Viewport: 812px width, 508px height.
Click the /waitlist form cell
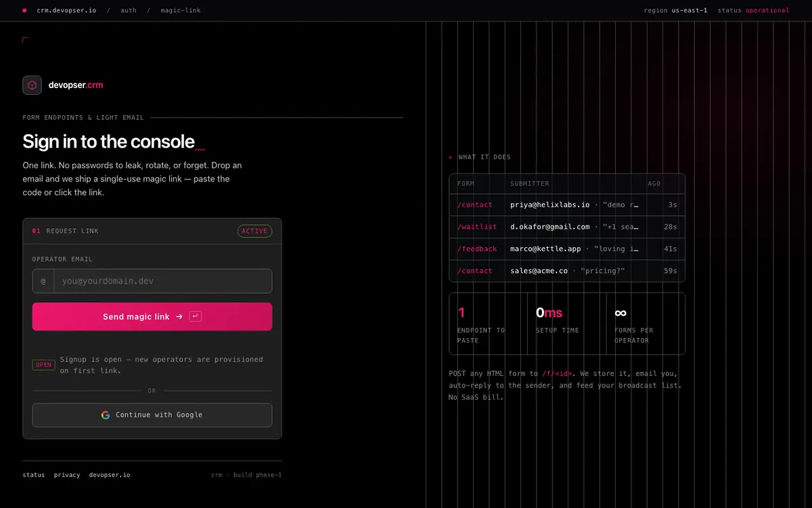point(477,227)
